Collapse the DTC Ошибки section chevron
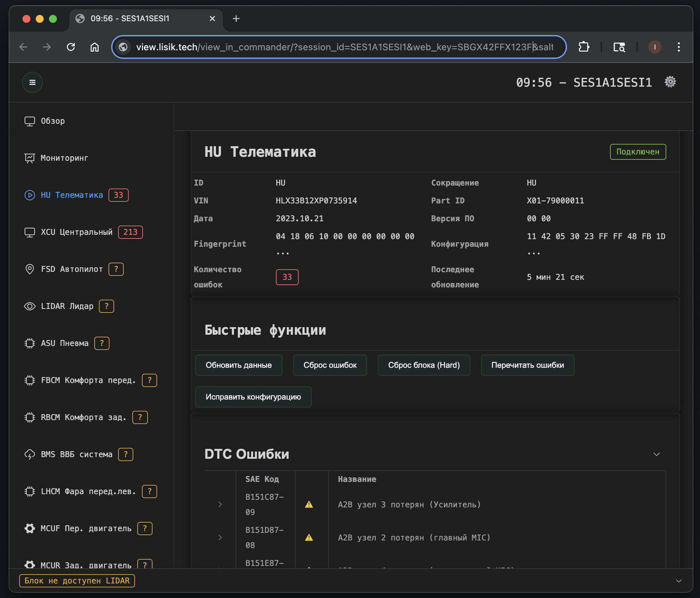 pyautogui.click(x=656, y=454)
